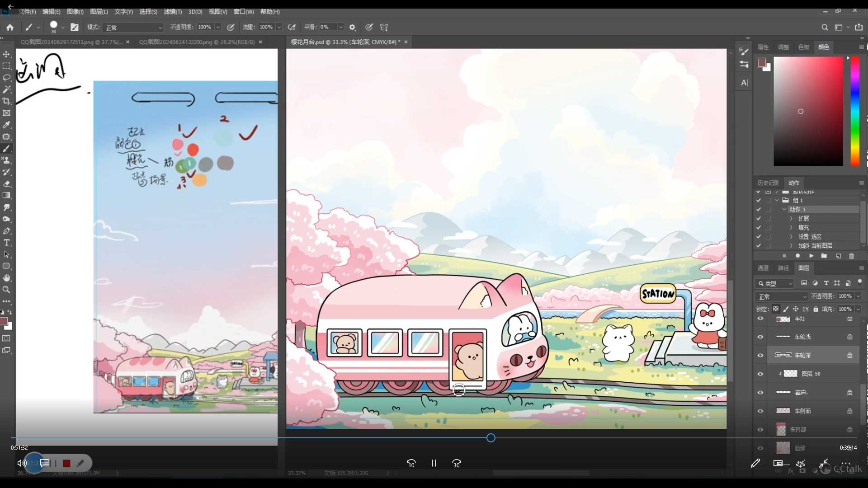Select the Horizontal Type tool
The width and height of the screenshot is (868, 488).
pos(6,243)
